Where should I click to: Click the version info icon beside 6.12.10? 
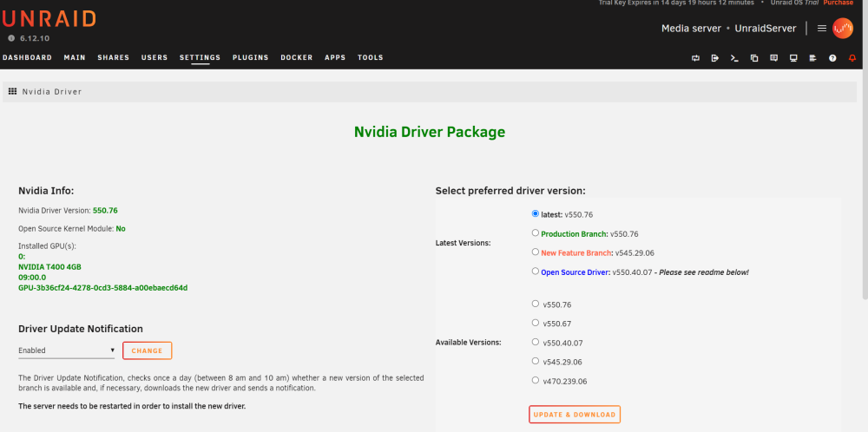click(x=11, y=38)
